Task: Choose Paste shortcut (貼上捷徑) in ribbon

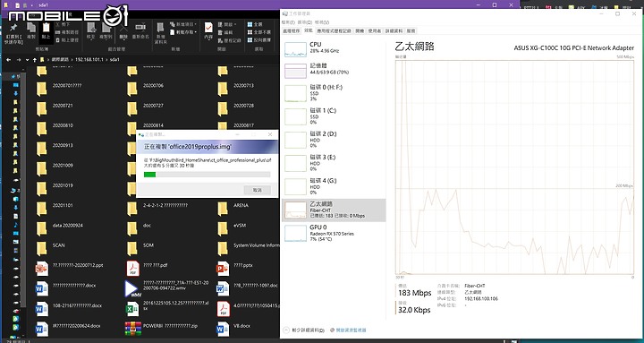Action: (67, 40)
